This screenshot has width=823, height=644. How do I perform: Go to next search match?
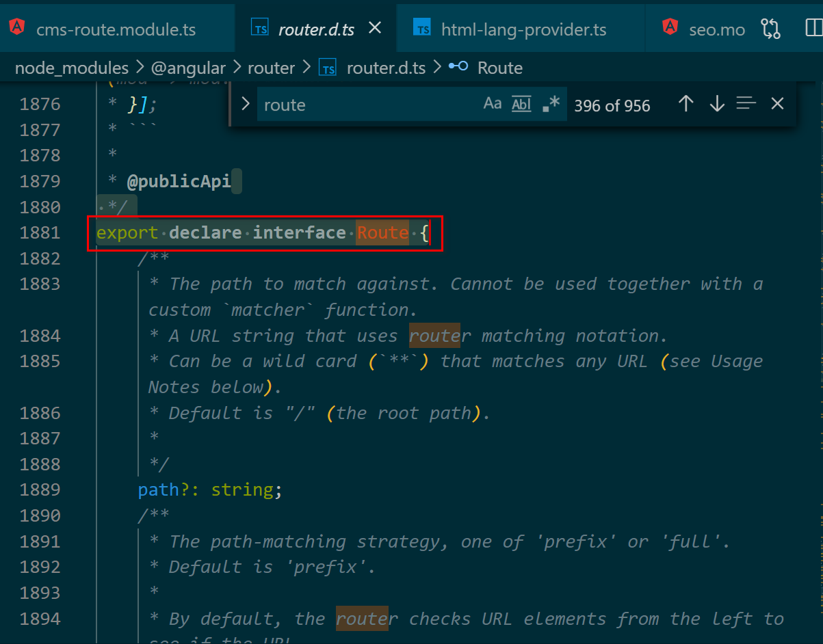click(x=716, y=104)
